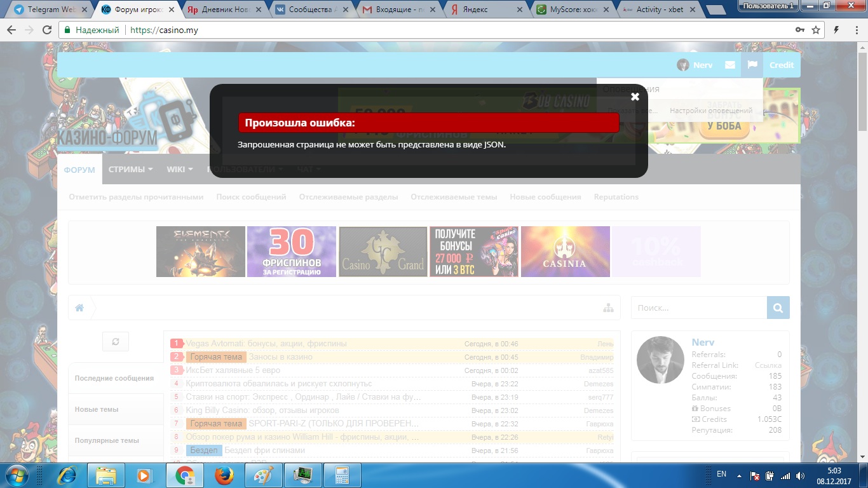
Task: Click the Casinia banner
Action: [566, 252]
